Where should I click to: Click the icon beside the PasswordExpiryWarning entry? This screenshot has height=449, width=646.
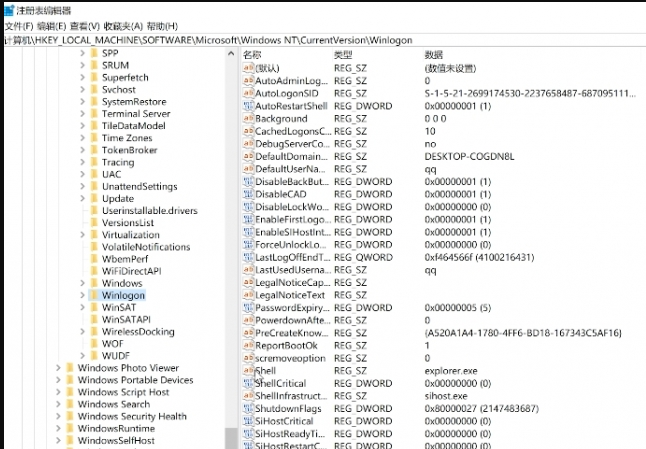click(247, 307)
